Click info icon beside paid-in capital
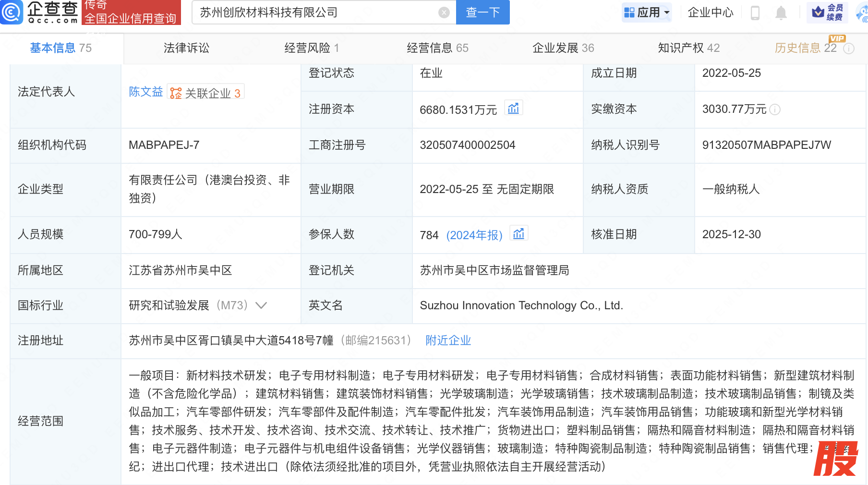868x485 pixels. 775,110
